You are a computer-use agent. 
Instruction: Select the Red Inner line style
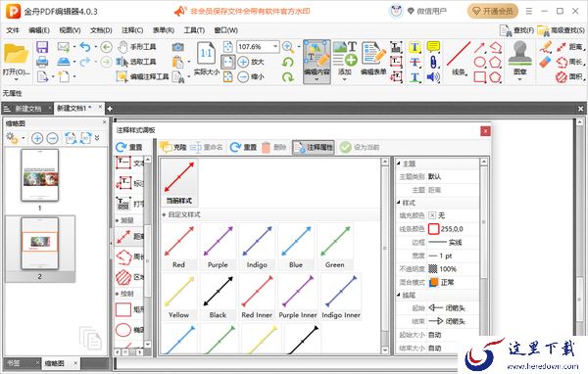[x=257, y=297]
